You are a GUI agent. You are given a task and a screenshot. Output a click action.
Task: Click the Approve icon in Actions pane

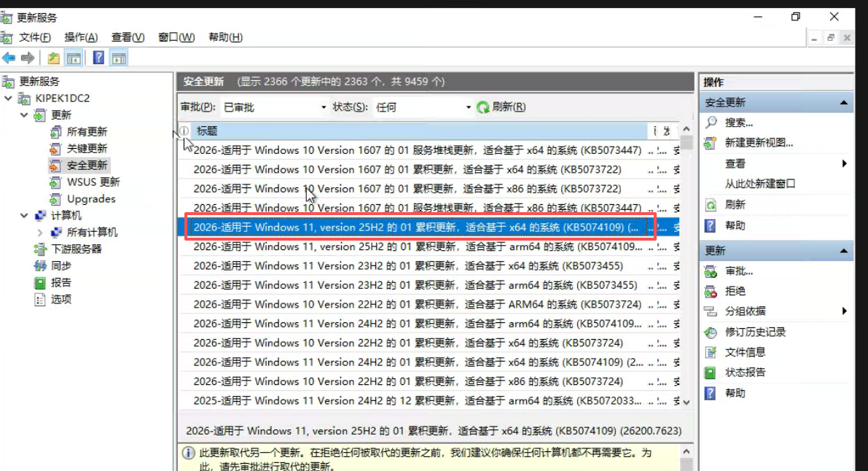point(711,271)
